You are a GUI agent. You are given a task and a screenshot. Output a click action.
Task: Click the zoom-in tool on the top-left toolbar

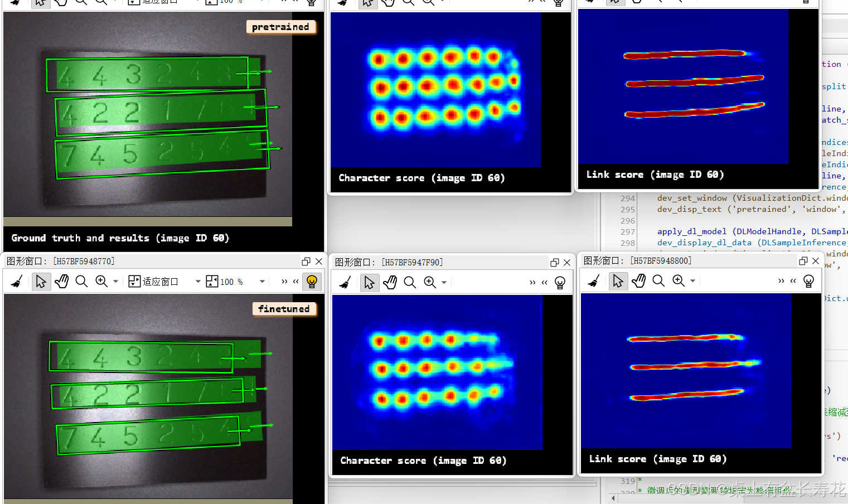tap(99, 3)
